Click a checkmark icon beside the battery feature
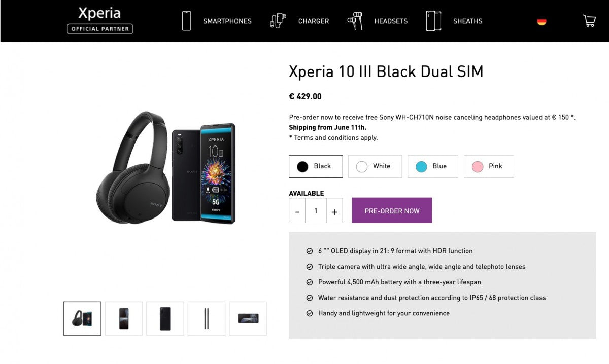Screen dimensions: 609x364 point(309,282)
